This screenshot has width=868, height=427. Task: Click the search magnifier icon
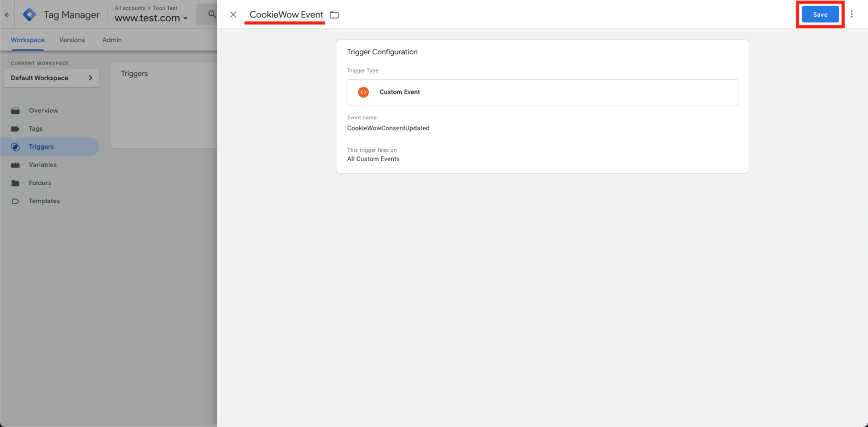(212, 15)
